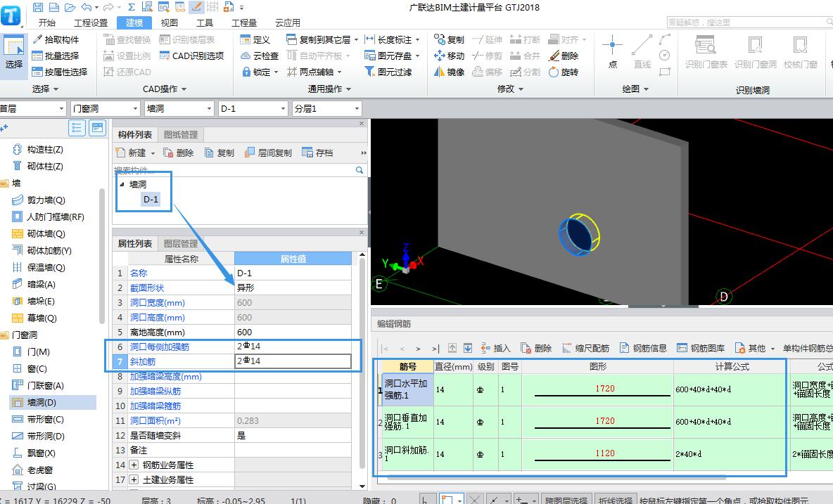833x504 pixels.
Task: Open the 建模 ribbon tab
Action: (134, 22)
